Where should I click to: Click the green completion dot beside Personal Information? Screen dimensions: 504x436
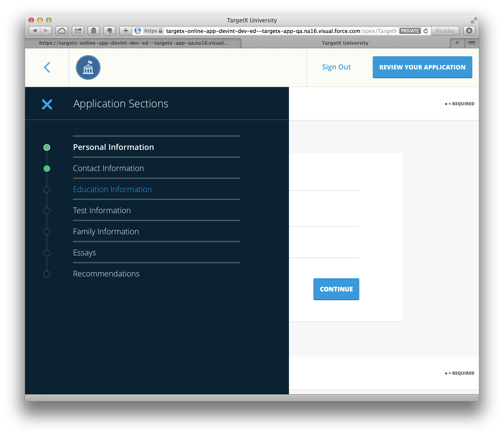click(47, 147)
